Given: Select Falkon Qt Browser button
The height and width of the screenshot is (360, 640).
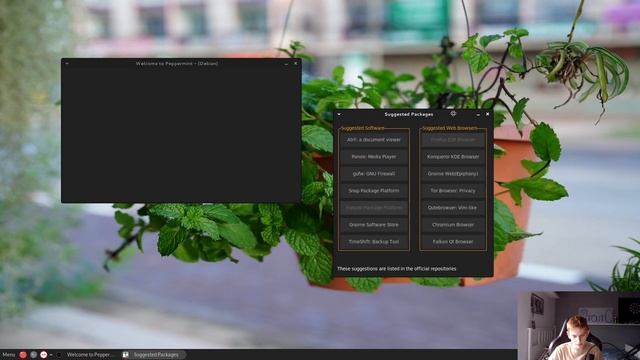Looking at the screenshot, I should coord(453,242).
